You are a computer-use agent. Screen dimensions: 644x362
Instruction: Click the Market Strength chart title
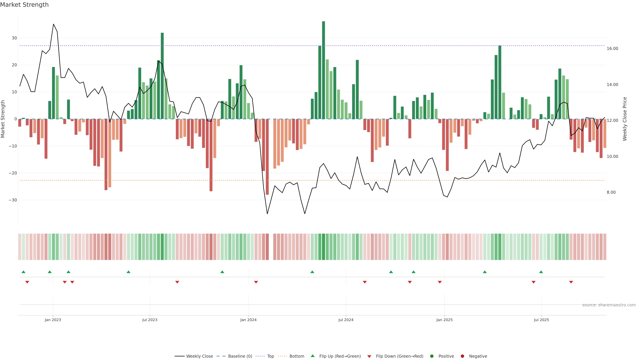tap(24, 5)
